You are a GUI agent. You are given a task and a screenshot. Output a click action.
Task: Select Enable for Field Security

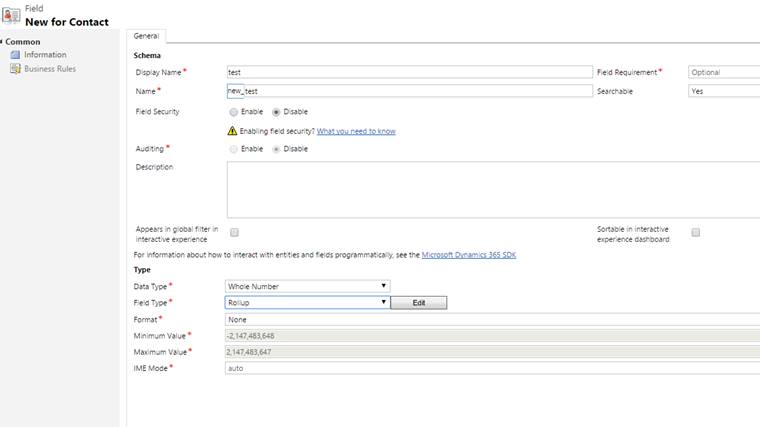pyautogui.click(x=234, y=112)
